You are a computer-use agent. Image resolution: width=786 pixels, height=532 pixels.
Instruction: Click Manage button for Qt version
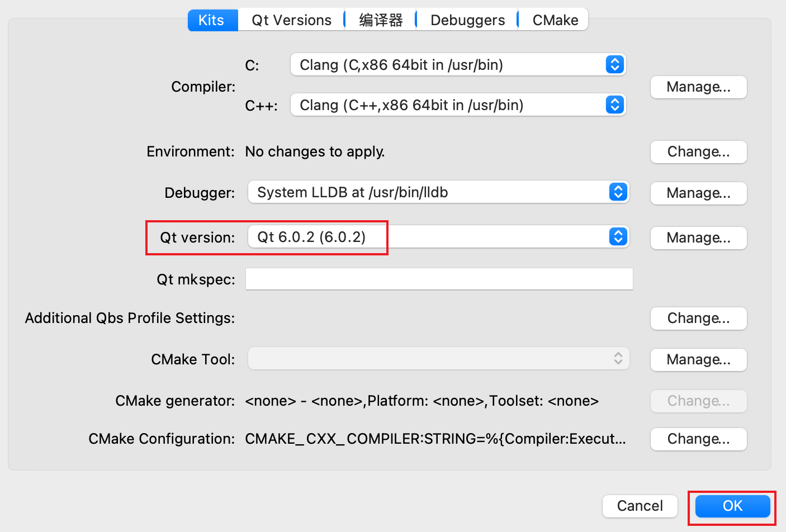point(698,238)
